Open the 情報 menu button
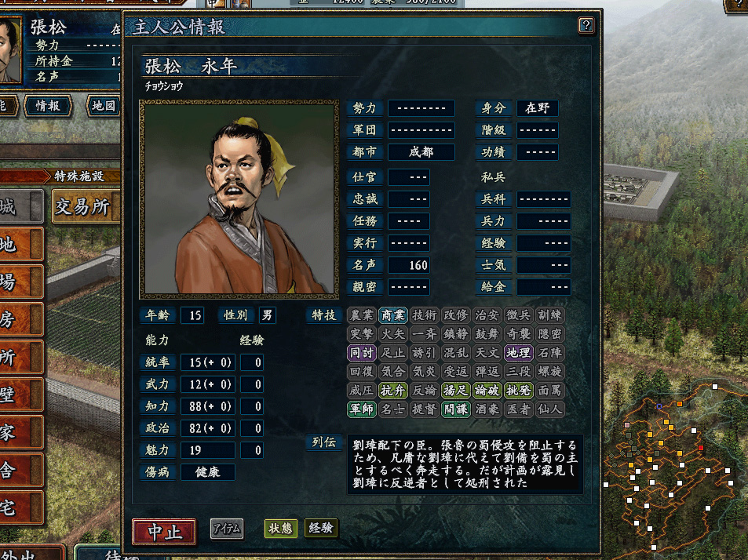748x560 pixels. (x=48, y=106)
